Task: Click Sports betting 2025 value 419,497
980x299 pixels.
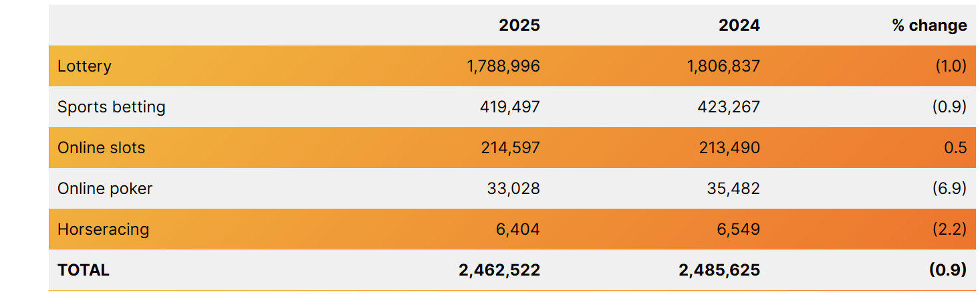Action: coord(510,107)
